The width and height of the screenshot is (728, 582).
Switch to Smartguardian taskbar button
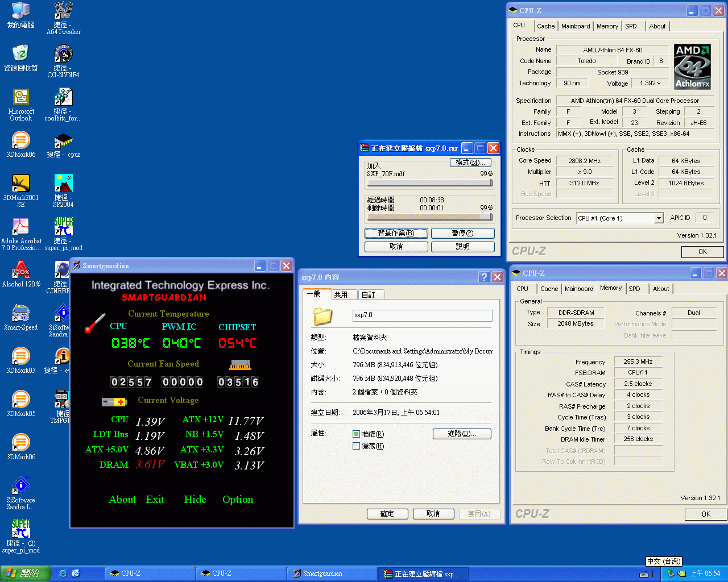click(332, 573)
